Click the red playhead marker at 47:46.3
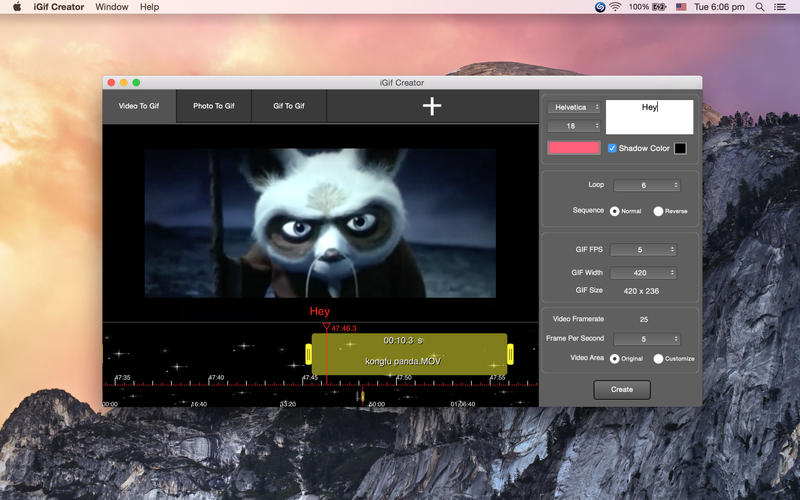 325,327
